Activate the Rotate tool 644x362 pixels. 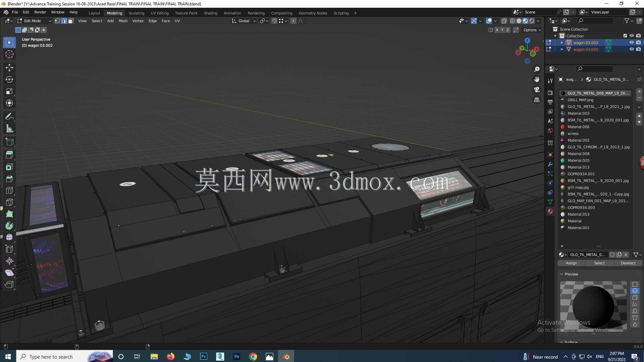click(9, 79)
